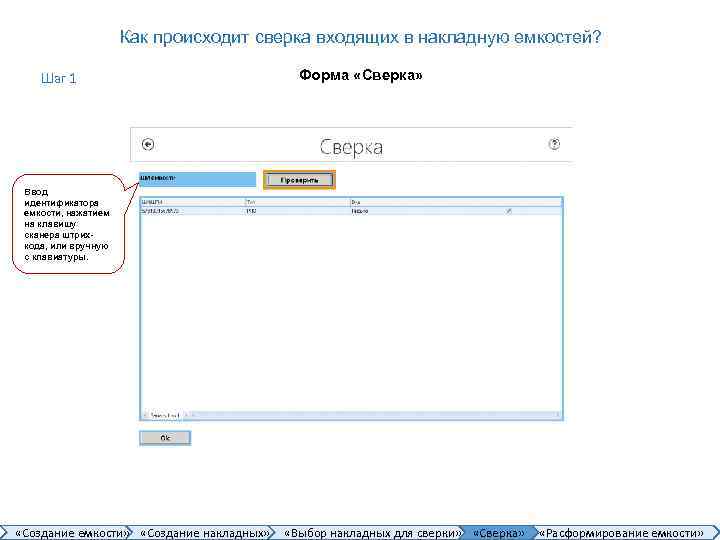
Task: Click the Ok button
Action: pos(165,438)
